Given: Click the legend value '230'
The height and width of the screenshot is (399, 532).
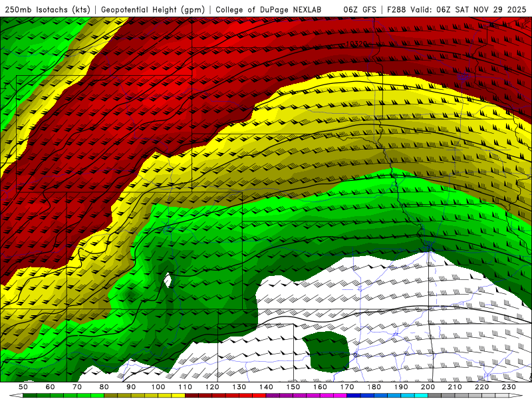Looking at the screenshot, I should [x=509, y=387].
